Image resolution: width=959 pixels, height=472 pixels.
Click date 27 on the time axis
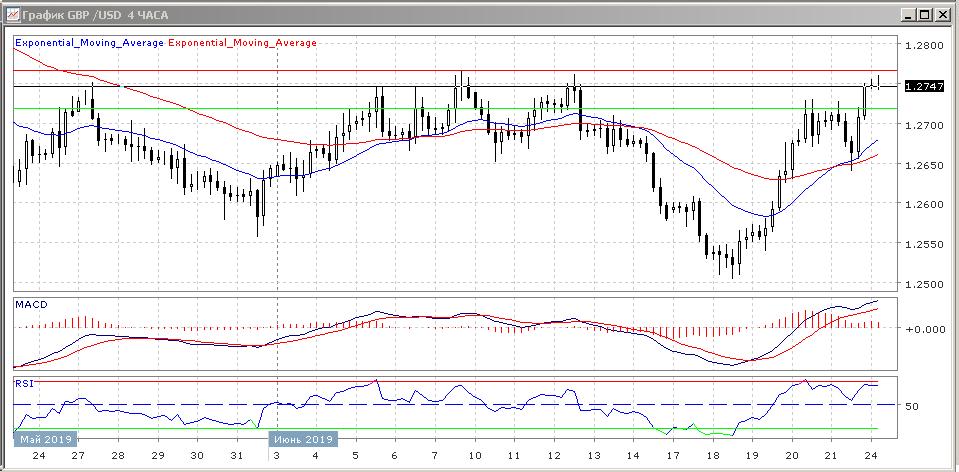(x=76, y=455)
